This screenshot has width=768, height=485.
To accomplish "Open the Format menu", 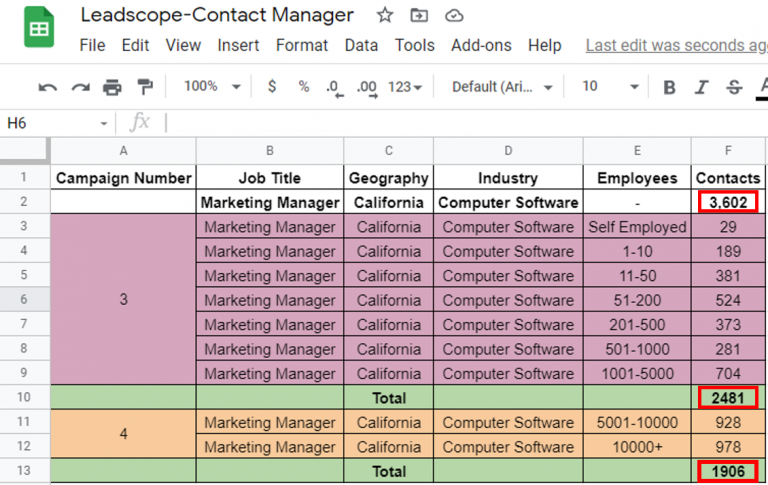I will 302,46.
